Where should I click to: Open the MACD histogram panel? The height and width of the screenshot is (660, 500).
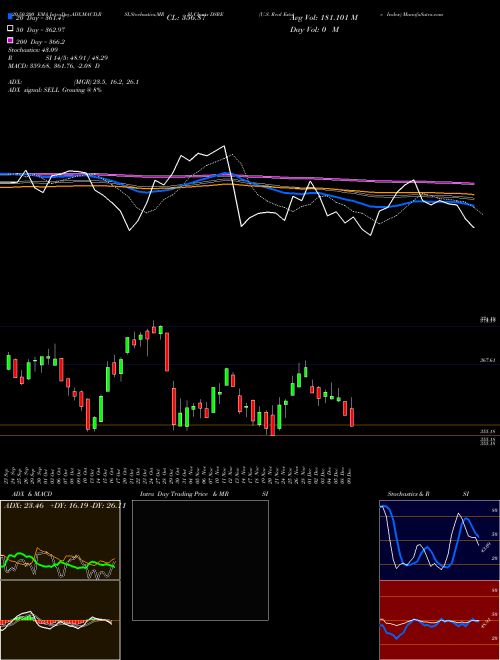pos(60,620)
